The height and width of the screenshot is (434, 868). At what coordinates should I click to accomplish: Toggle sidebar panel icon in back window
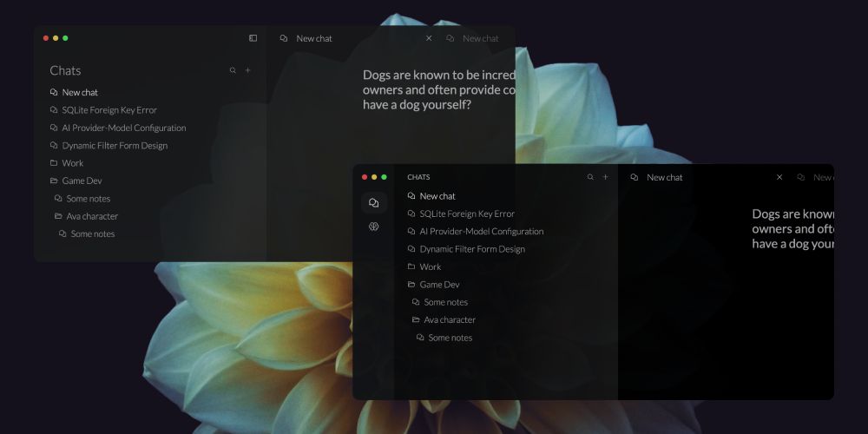pyautogui.click(x=253, y=38)
